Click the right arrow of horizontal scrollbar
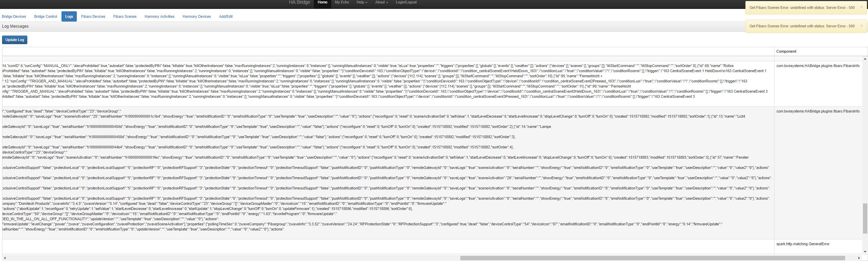 coord(859,258)
